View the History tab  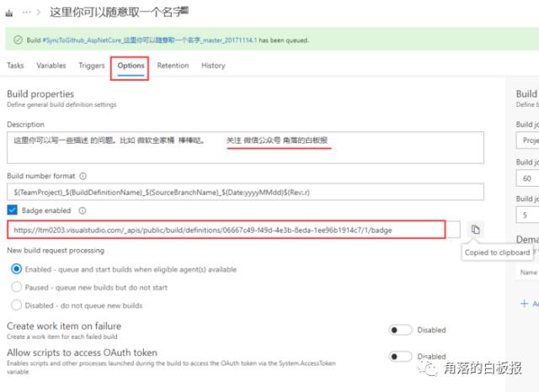pos(213,66)
